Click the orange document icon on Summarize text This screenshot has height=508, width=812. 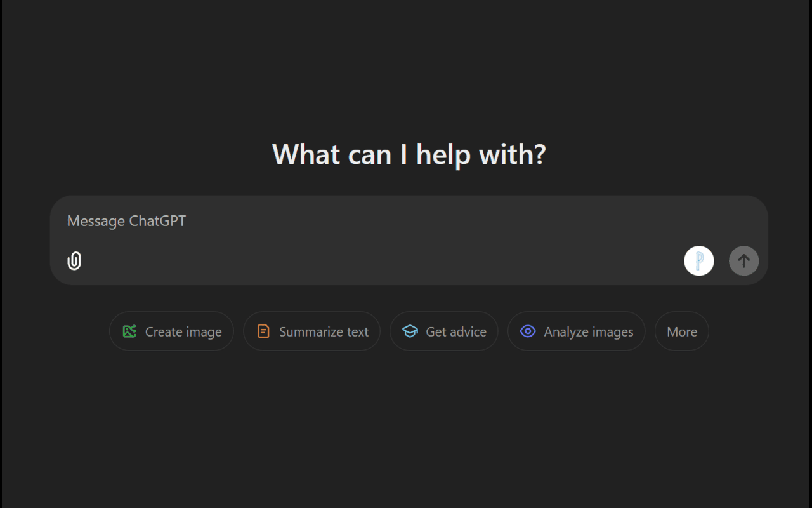coord(263,331)
